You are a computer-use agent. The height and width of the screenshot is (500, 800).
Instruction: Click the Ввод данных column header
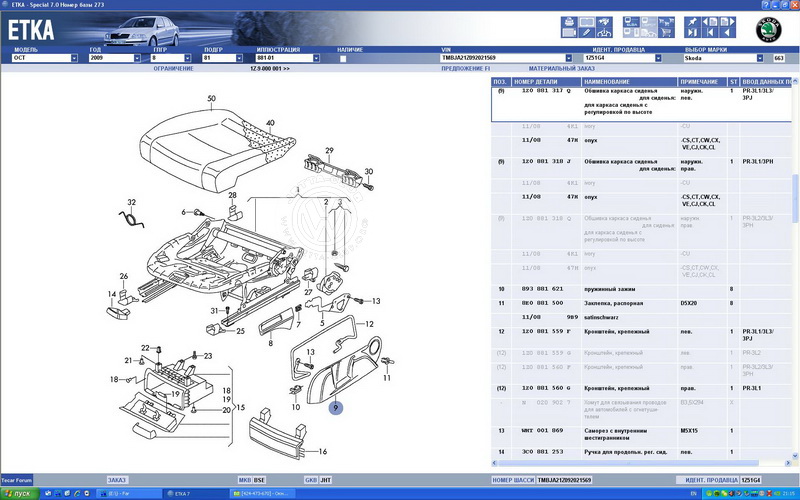coord(766,82)
